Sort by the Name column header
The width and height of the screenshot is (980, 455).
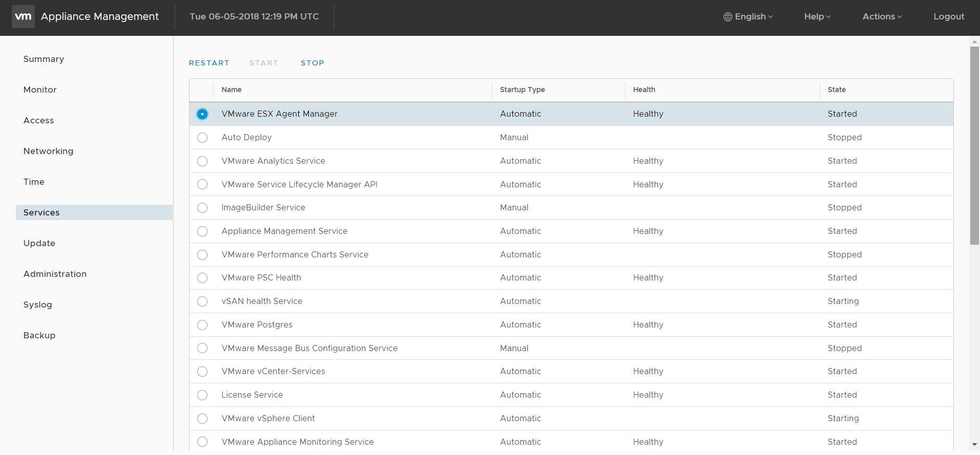(232, 90)
